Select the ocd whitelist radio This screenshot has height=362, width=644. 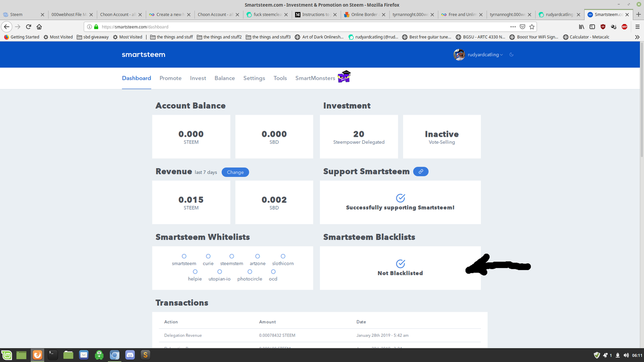273,271
